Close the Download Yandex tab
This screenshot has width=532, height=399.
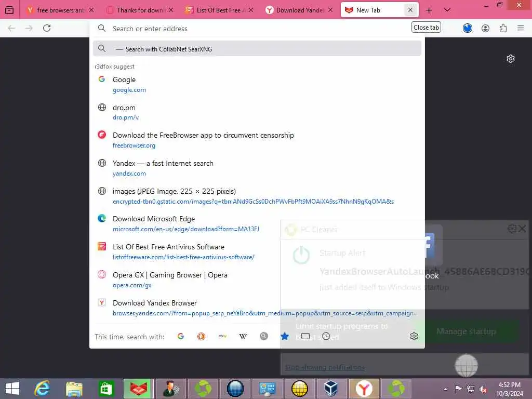pyautogui.click(x=330, y=10)
